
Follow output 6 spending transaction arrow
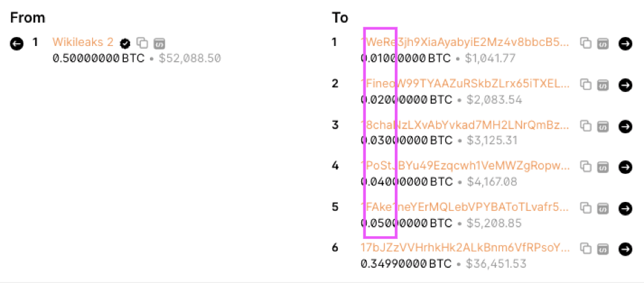[625, 249]
